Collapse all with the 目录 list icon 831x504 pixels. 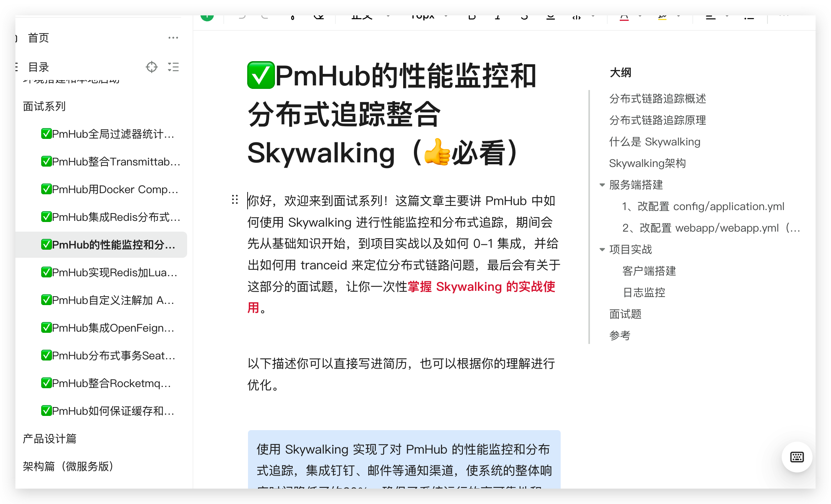(173, 67)
